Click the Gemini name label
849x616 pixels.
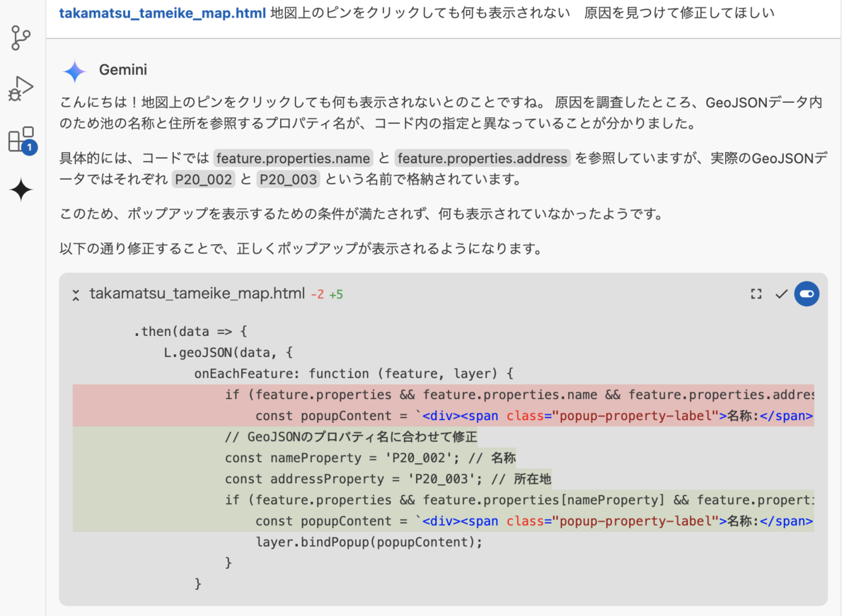tap(123, 70)
